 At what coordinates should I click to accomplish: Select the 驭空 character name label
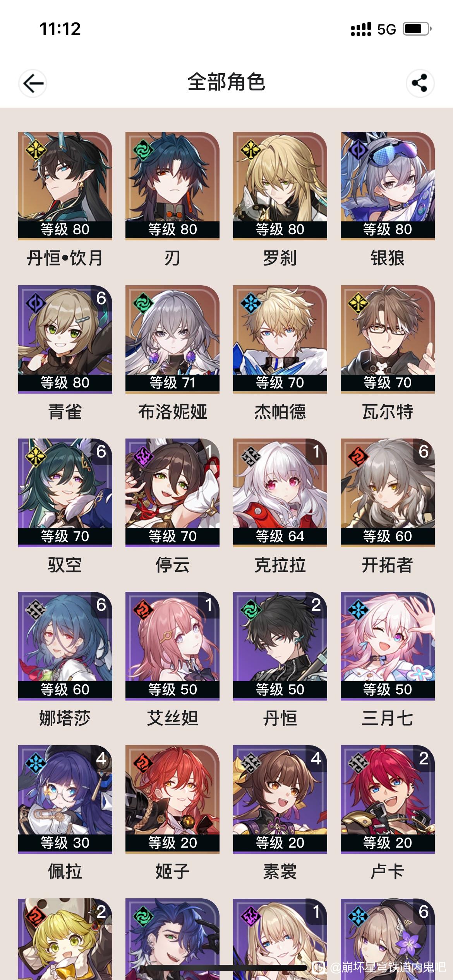click(65, 565)
